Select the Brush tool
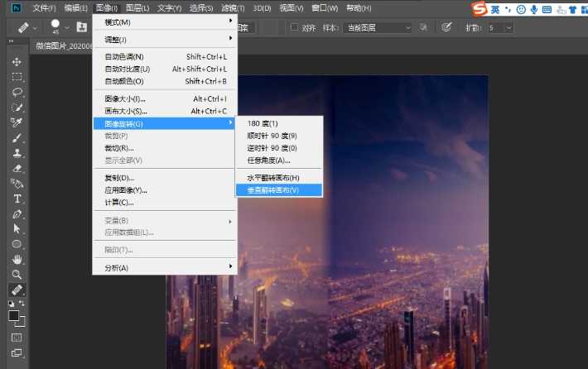Image resolution: width=588 pixels, height=369 pixels. [x=17, y=137]
